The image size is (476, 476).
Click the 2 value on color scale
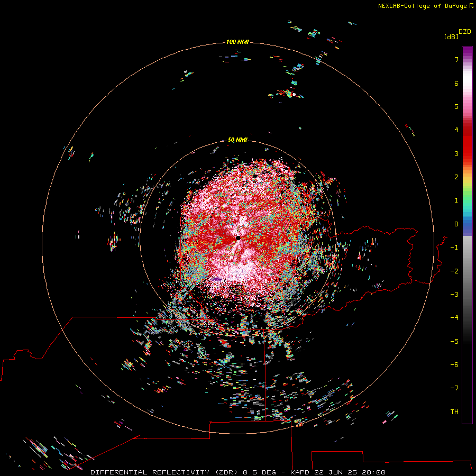pos(456,177)
